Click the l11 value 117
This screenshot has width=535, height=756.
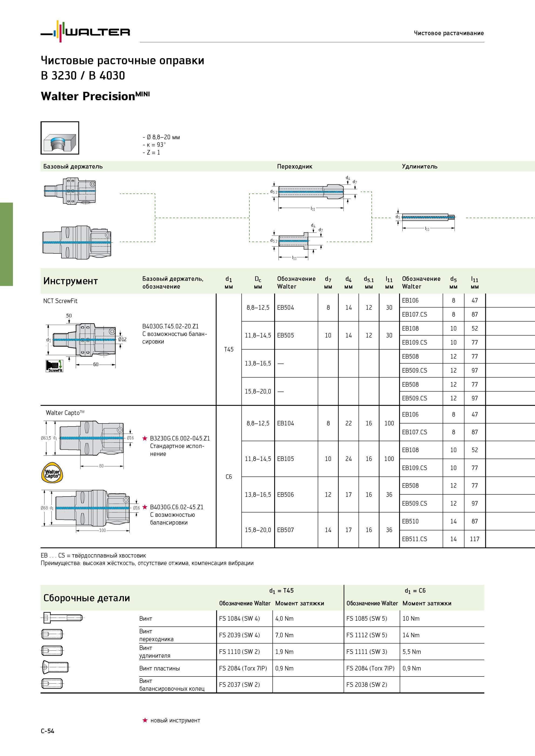(x=475, y=539)
